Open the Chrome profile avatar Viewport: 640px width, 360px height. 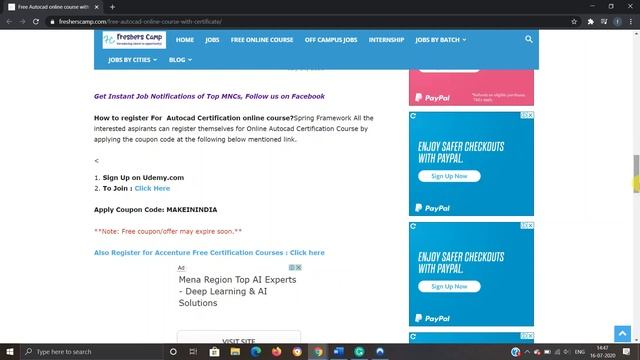point(618,21)
